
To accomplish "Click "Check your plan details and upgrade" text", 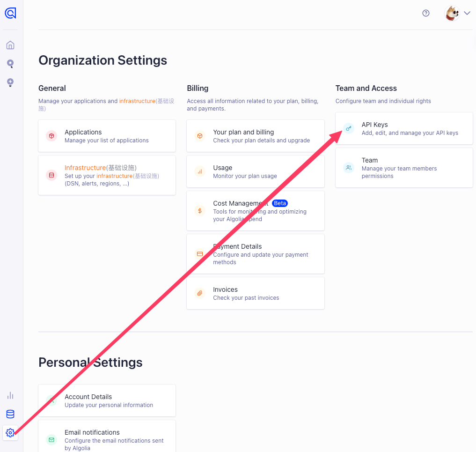I will pyautogui.click(x=261, y=141).
